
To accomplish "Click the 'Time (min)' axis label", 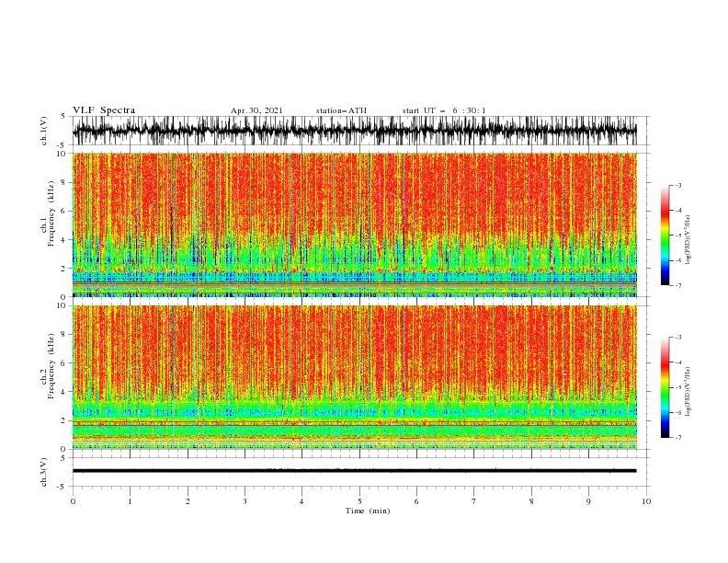I will click(x=368, y=511).
